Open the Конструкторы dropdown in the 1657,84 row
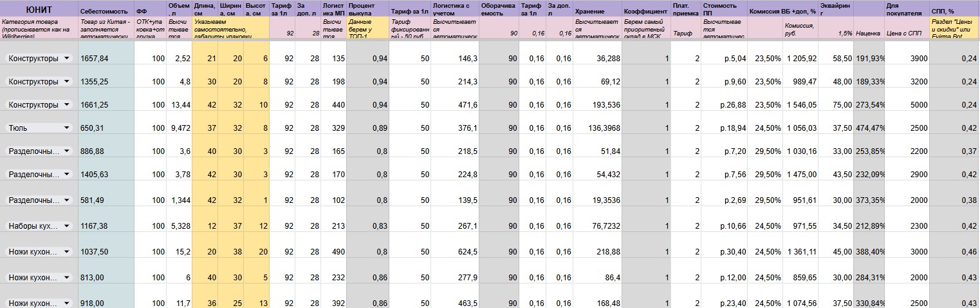The width and height of the screenshot is (980, 308). tap(66, 59)
